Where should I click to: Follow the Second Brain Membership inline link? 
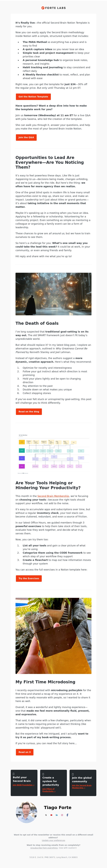pos(53,496)
